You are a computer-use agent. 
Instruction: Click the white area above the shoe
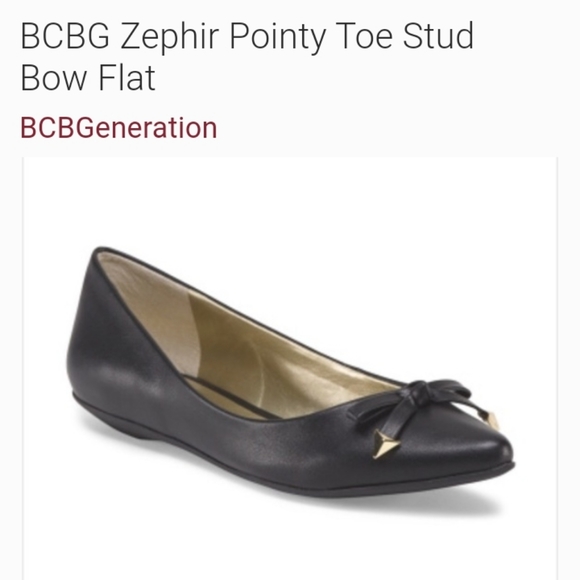pos(290,200)
